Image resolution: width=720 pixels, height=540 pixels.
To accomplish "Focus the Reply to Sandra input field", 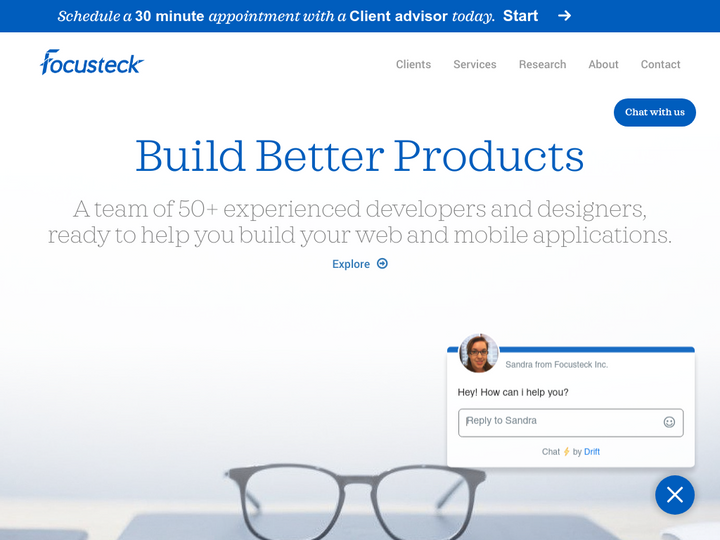I will [560, 422].
